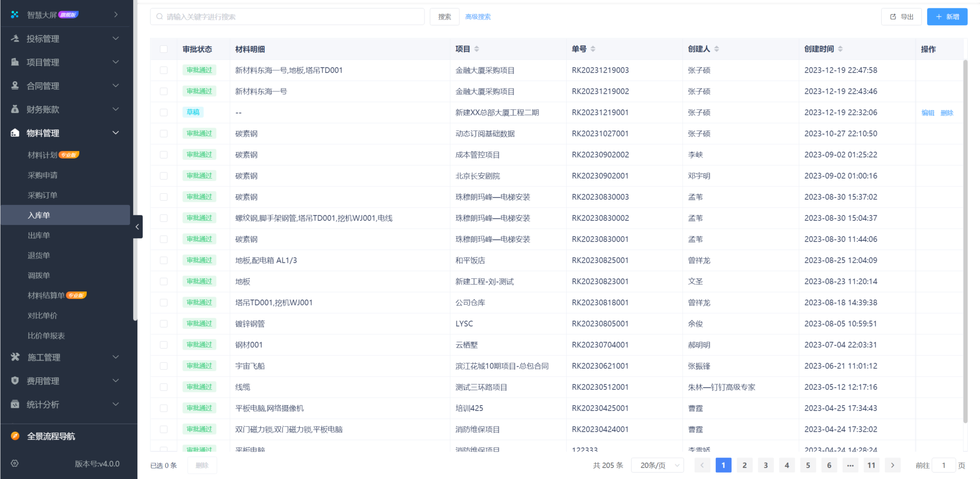
Task: Expand the 合同管理 menu chevron
Action: click(x=115, y=85)
